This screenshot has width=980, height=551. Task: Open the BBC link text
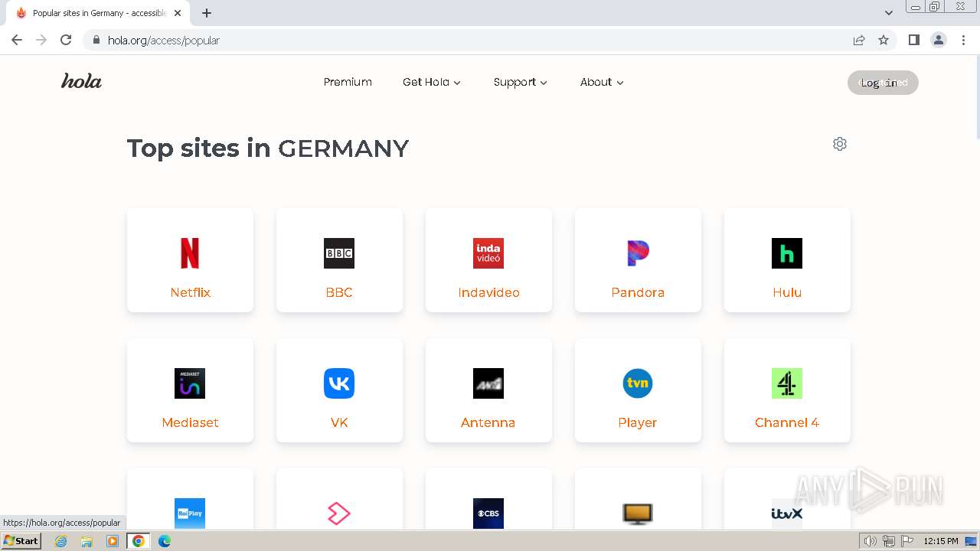pos(339,292)
